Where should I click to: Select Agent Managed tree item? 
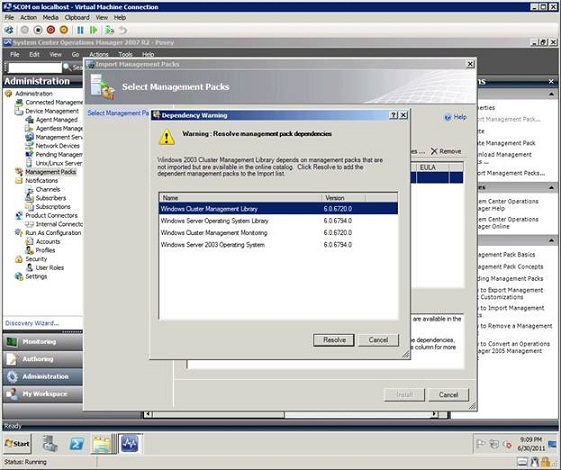click(57, 120)
